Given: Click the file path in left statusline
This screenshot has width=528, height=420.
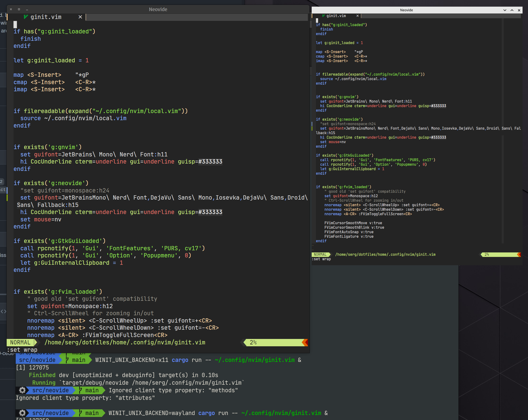Looking at the screenshot, I should click(x=125, y=342).
